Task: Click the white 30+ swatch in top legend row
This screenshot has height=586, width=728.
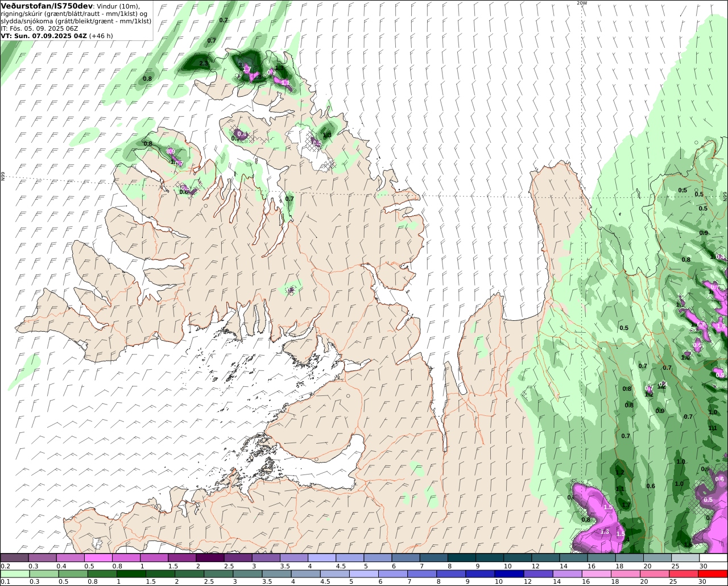Action: tap(713, 558)
